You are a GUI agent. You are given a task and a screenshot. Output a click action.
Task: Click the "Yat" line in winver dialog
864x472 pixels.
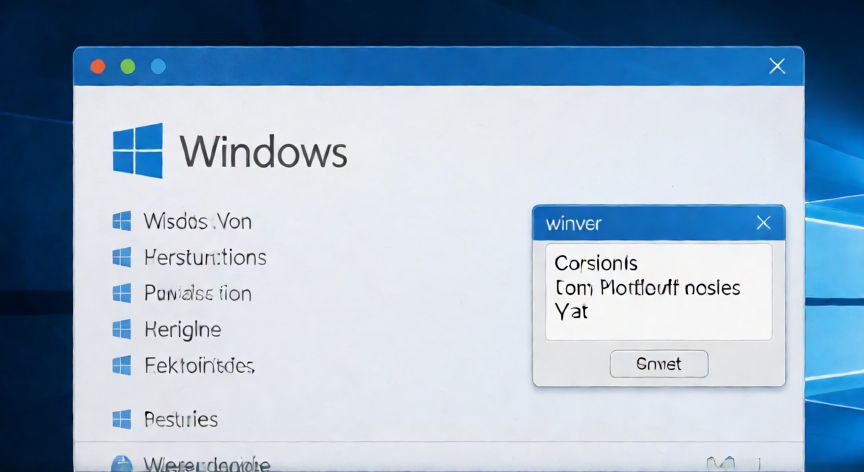point(571,312)
